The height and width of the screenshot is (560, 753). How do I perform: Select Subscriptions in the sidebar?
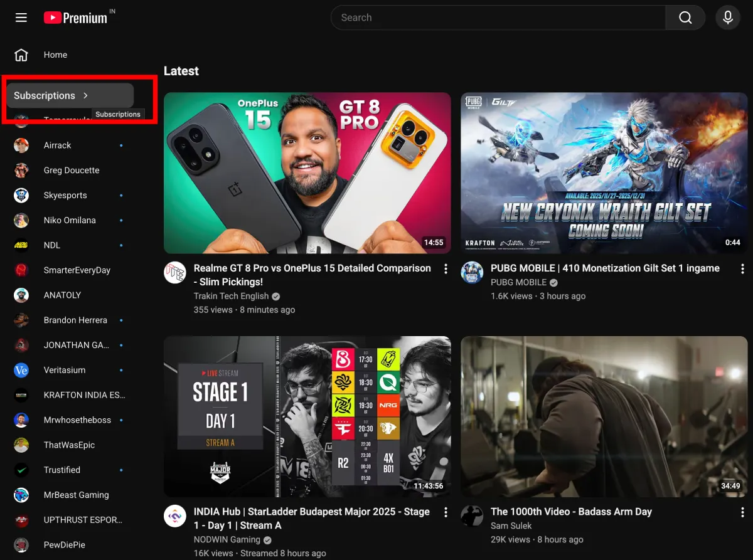44,95
